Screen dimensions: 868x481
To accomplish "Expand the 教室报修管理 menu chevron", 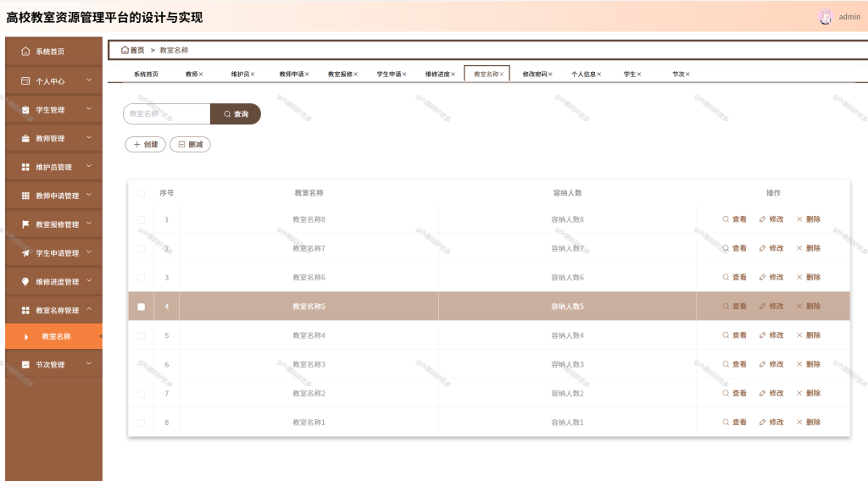I will pos(89,224).
